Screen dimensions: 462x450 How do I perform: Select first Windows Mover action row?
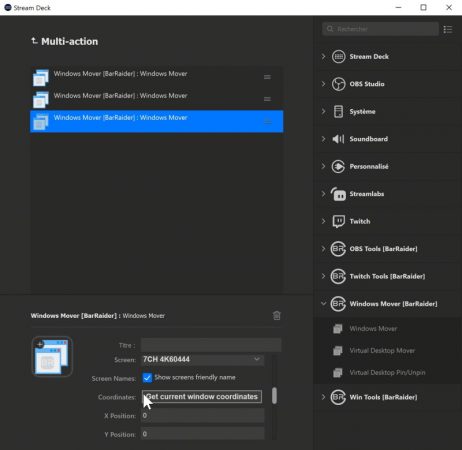point(157,77)
